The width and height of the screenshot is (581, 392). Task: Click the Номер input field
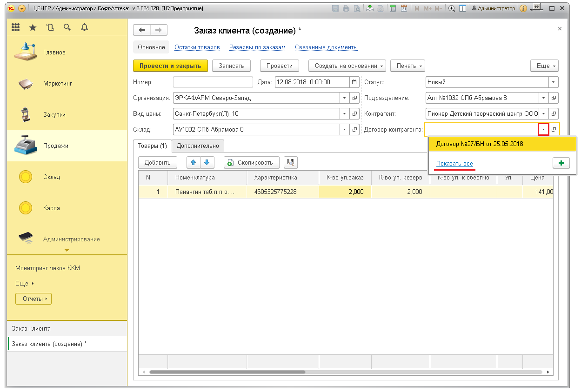[213, 82]
